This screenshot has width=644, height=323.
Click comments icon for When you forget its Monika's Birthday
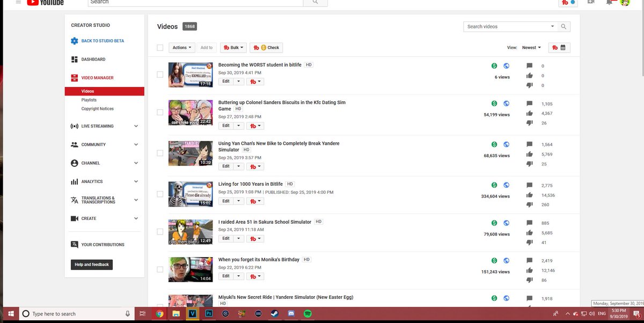(530, 261)
